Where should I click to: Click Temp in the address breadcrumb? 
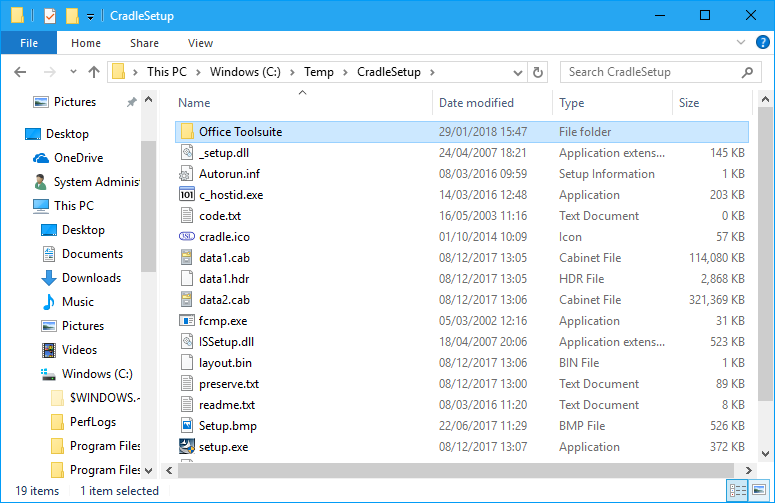coord(319,72)
